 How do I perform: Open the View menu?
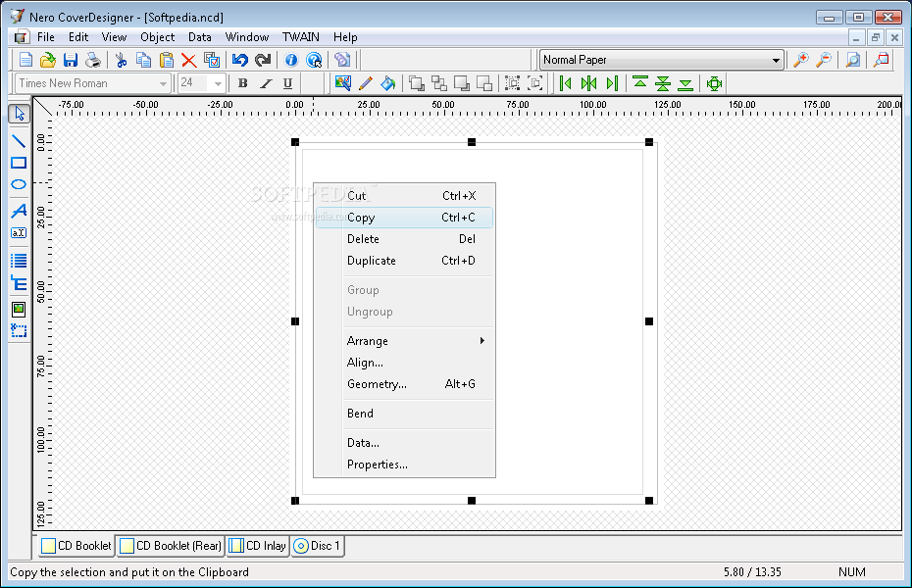tap(114, 37)
